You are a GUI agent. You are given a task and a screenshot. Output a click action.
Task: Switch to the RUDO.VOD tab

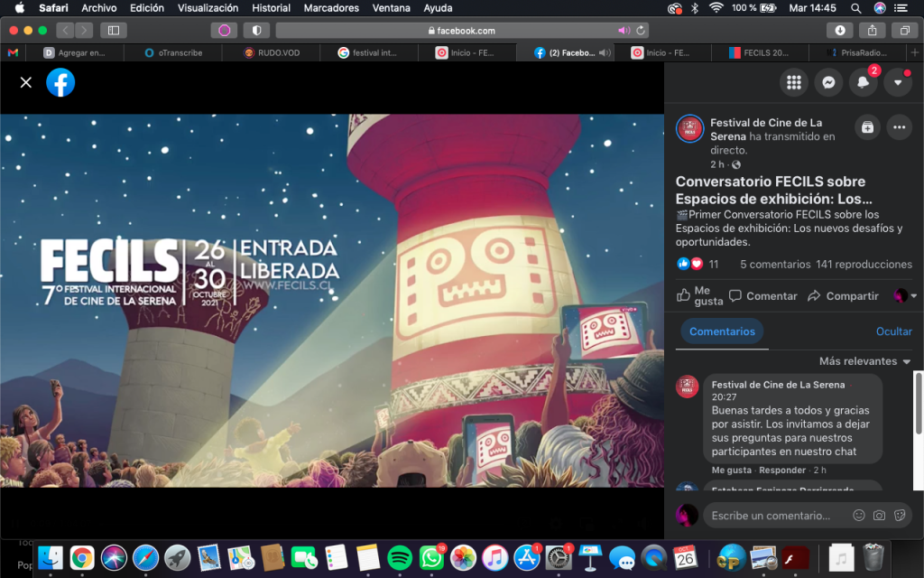[x=271, y=52]
